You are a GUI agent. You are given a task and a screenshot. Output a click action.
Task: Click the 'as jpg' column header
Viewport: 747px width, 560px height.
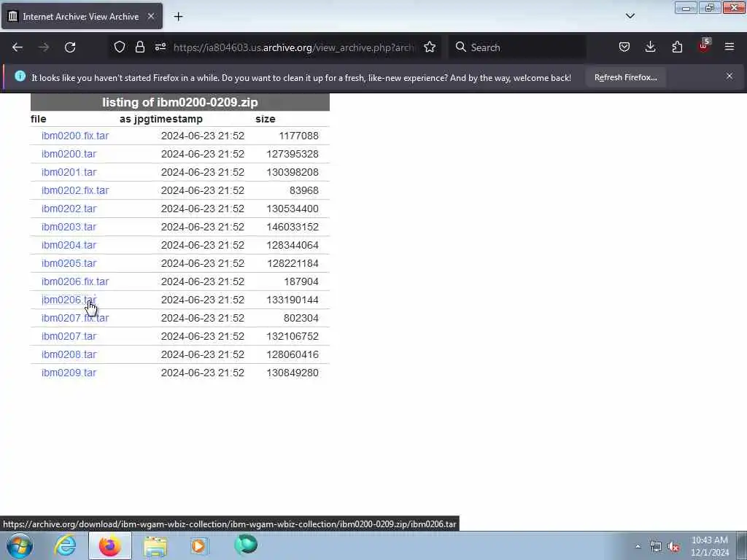tap(134, 119)
